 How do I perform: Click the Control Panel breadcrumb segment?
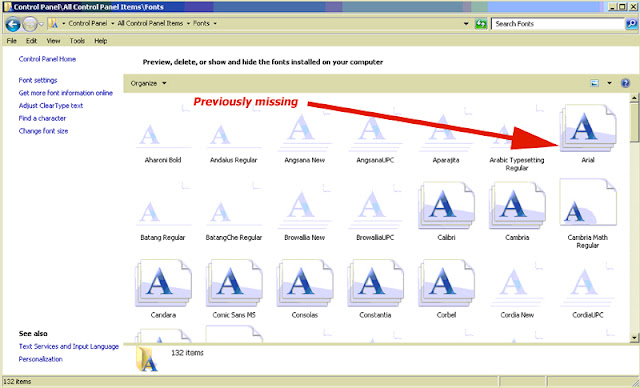[88, 24]
